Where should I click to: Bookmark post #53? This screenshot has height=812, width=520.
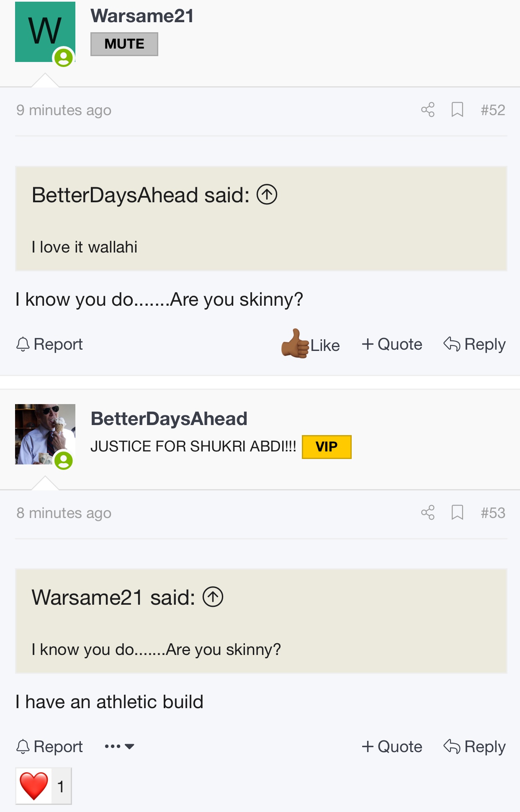(457, 513)
